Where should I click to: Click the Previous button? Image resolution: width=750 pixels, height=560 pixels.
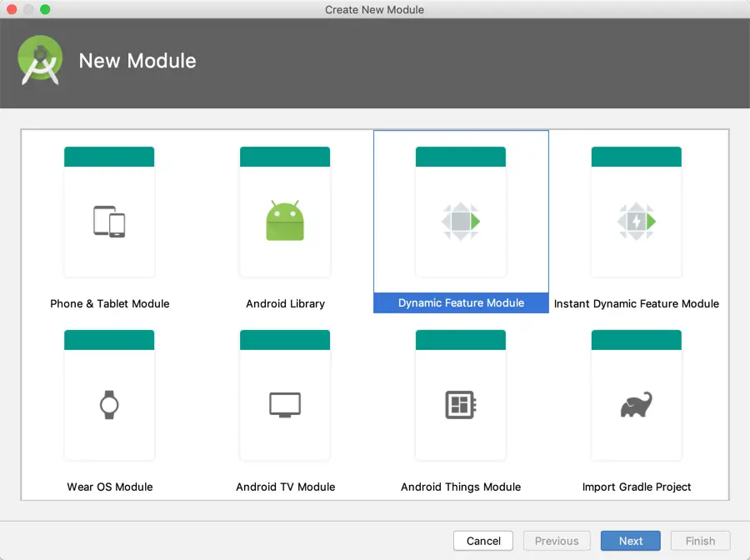pos(557,541)
